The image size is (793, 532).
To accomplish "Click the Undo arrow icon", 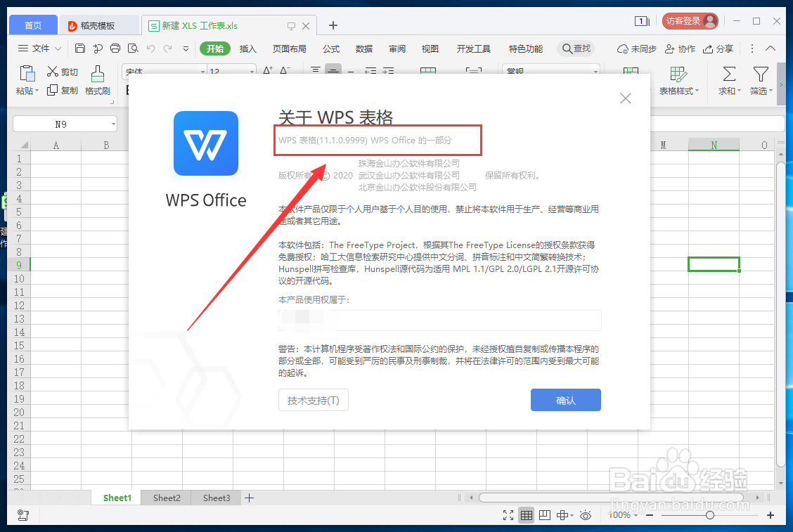I will coord(150,48).
